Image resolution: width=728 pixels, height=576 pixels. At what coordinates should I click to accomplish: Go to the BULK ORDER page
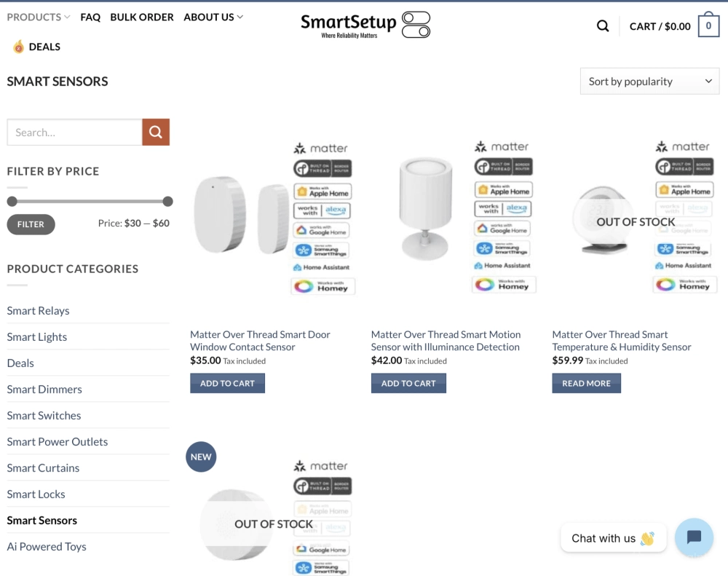142,17
